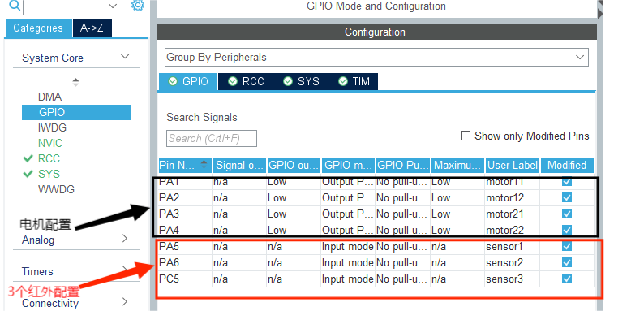The width and height of the screenshot is (644, 311).
Task: Click the sensor2 user label cell
Action: (513, 262)
